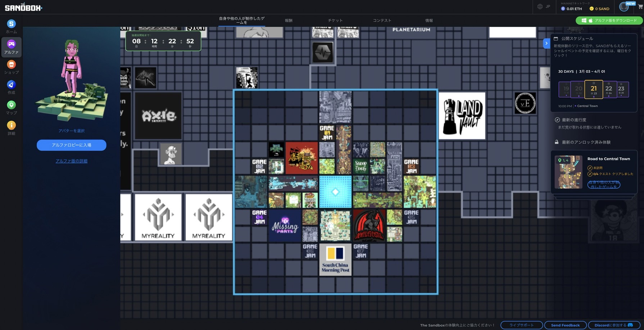Select the Game 02 Jam tile

coord(259,166)
